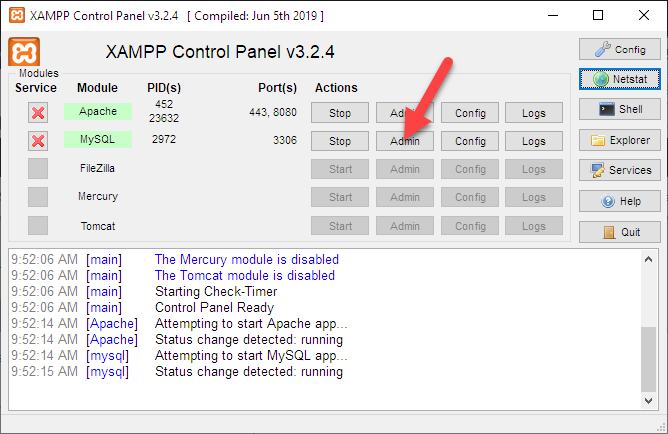Click the Tomcat module label
The width and height of the screenshot is (668, 434).
click(x=98, y=226)
